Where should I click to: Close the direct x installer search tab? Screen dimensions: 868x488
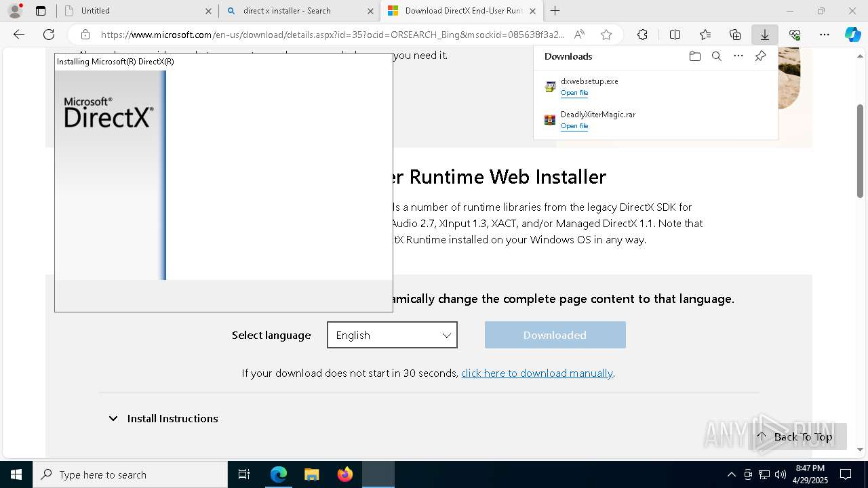point(370,11)
